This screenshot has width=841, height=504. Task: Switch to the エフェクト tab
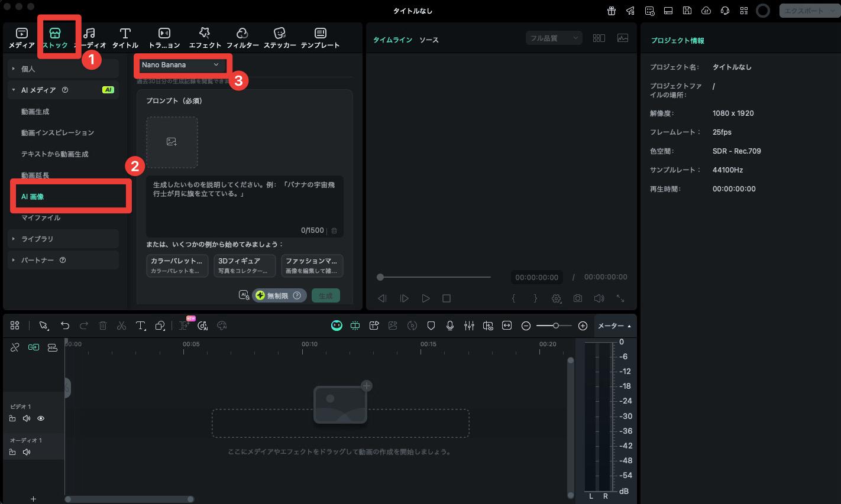(x=205, y=38)
